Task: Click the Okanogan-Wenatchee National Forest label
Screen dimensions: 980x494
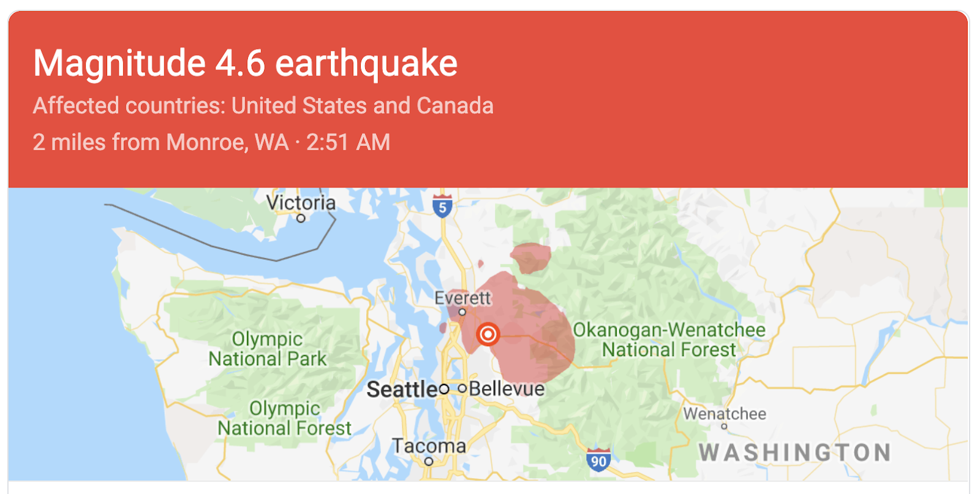Action: [669, 340]
